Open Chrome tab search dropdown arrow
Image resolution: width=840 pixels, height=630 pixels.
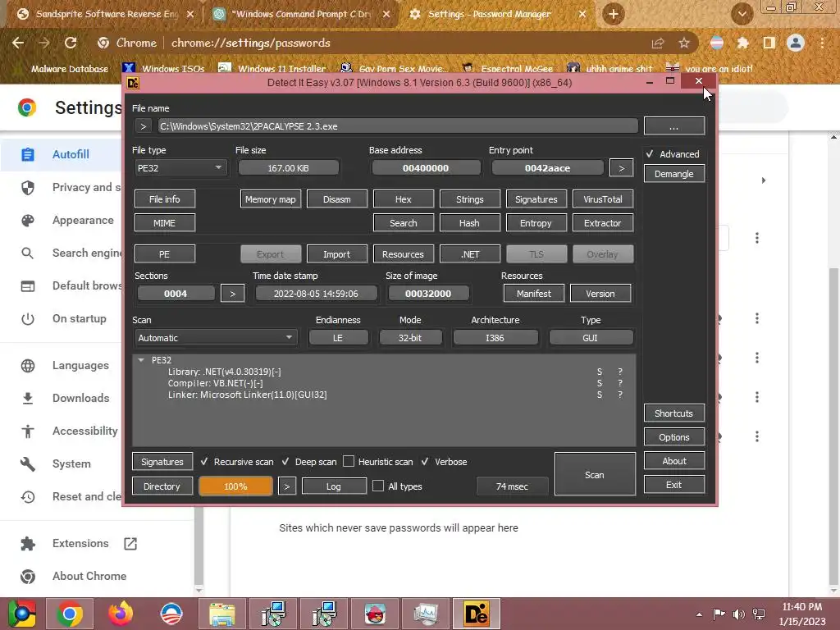[742, 14]
